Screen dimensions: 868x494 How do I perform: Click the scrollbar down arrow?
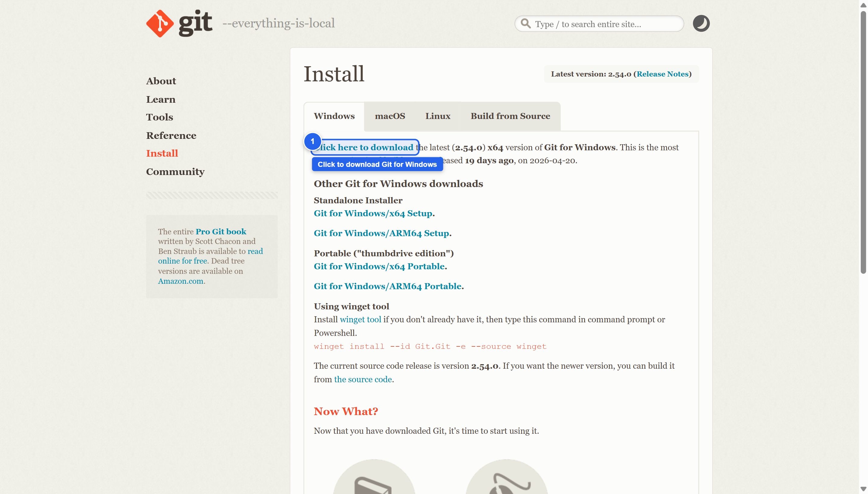point(863,489)
